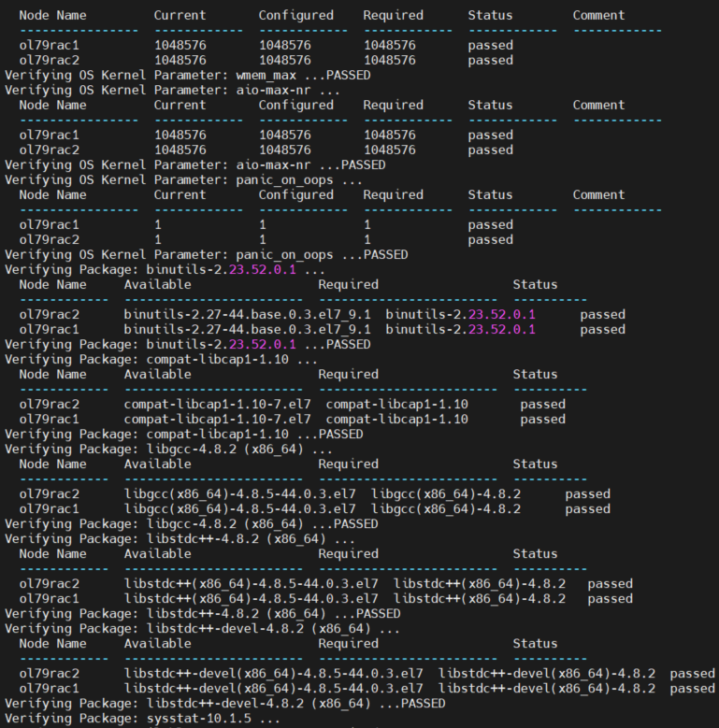Viewport: 719px width, 728px height.
Task: Select the "Verifying Package: binutils-2.23.52.0.1 ...PASSED" line
Action: (188, 345)
